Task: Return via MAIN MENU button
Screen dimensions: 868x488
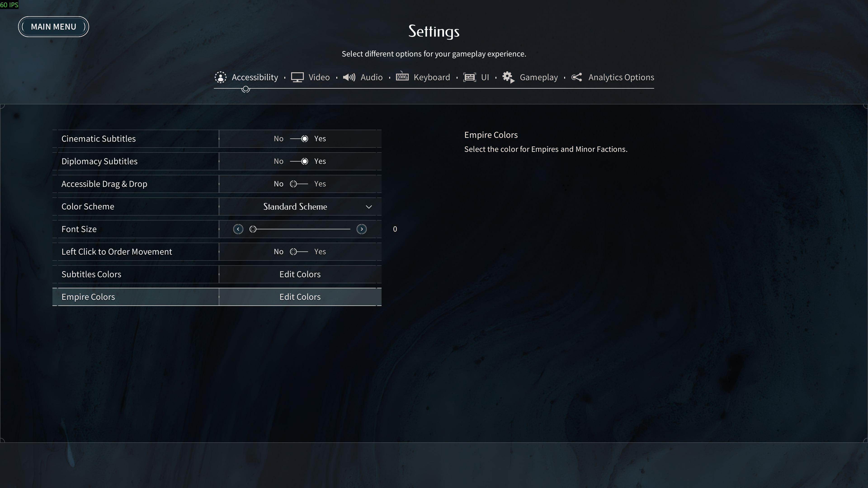Action: coord(53,27)
